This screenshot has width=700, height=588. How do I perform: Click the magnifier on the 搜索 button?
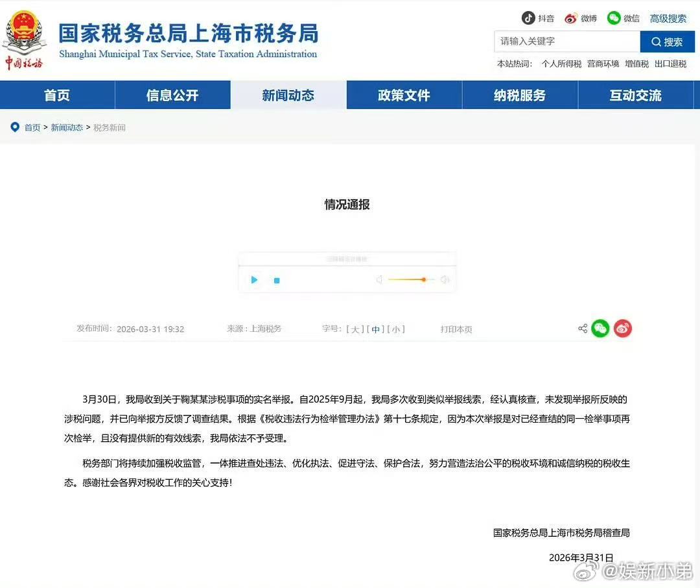coord(656,41)
